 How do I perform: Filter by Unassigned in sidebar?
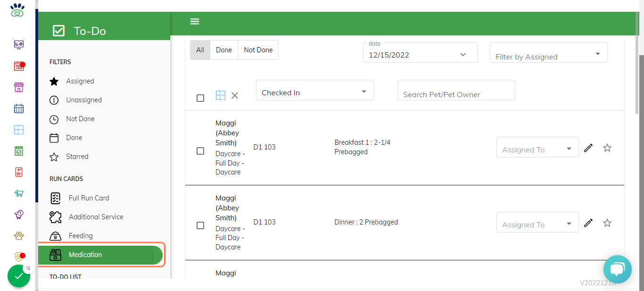(75, 100)
